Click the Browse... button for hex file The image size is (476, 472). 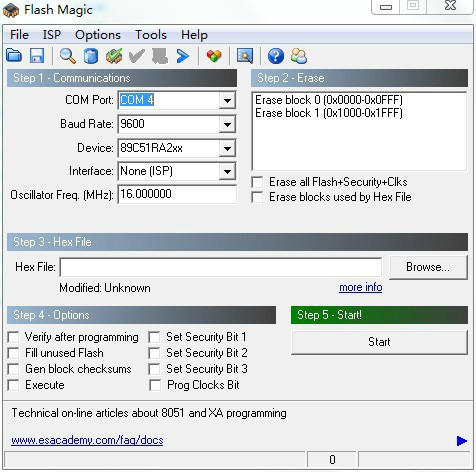428,267
